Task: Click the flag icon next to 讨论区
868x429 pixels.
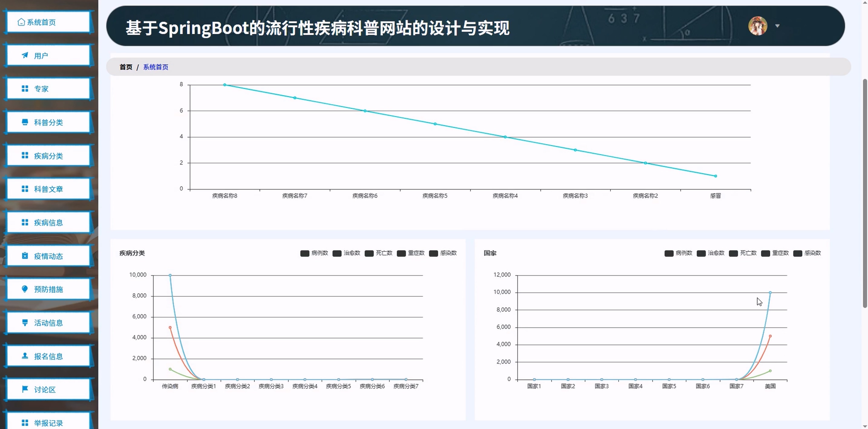Action: pyautogui.click(x=25, y=390)
